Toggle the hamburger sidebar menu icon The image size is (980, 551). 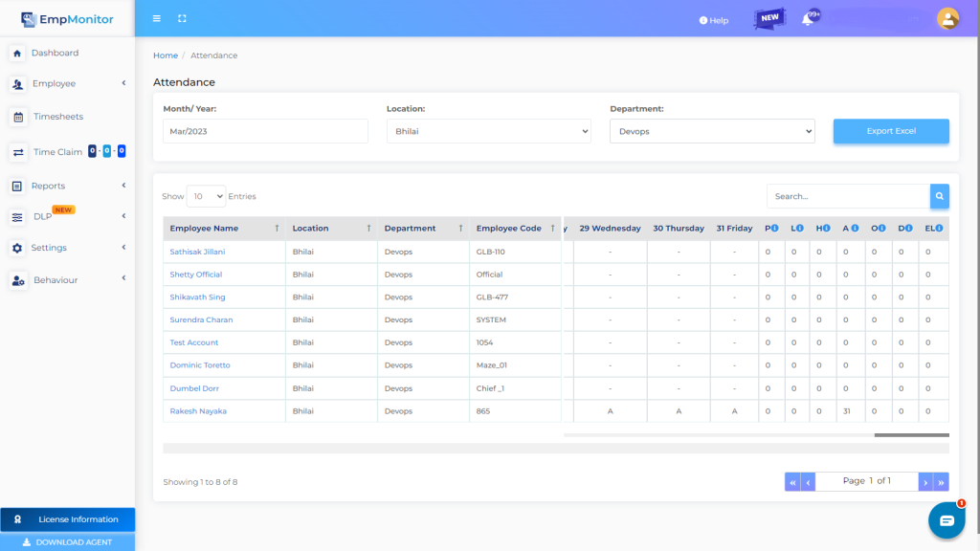tap(157, 19)
